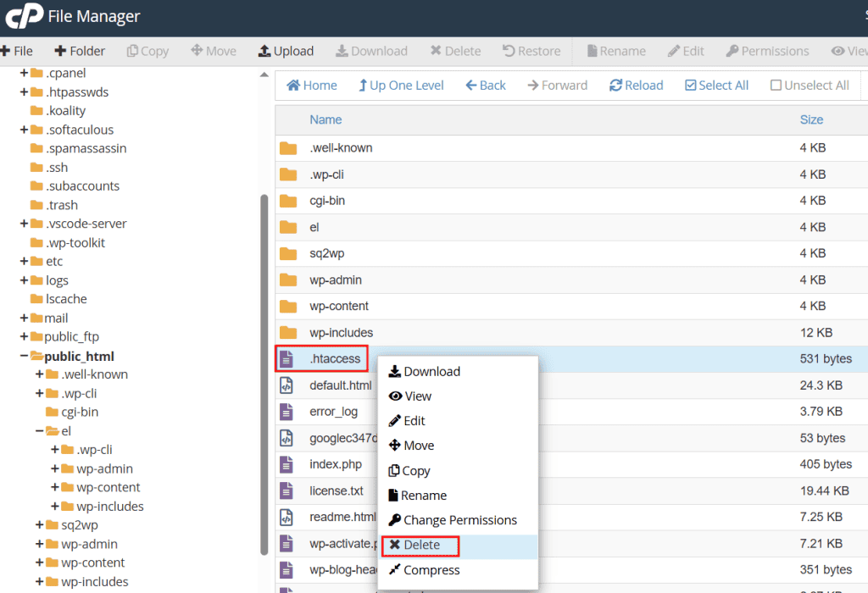Click index.php file icon
This screenshot has height=593, width=868.
tap(287, 464)
